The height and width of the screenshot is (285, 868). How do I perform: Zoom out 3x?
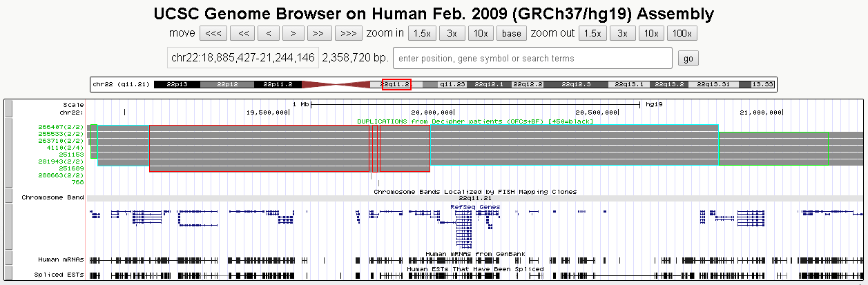point(622,33)
